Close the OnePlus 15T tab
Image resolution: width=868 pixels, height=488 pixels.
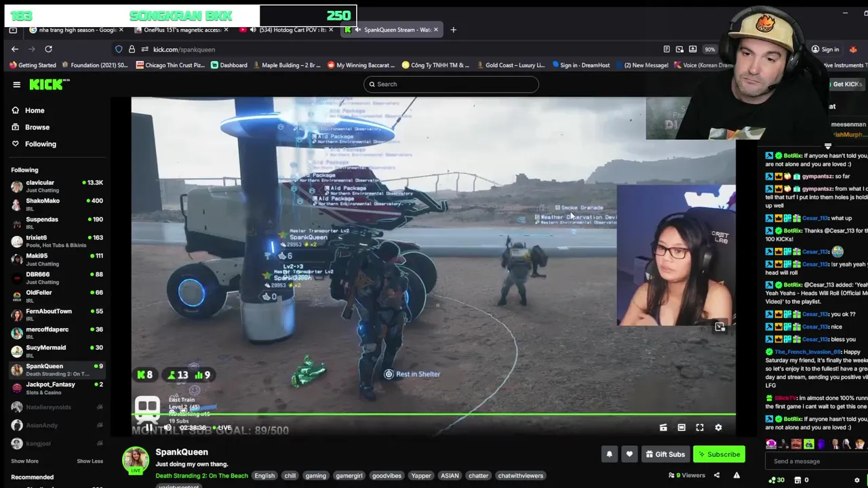tap(226, 30)
